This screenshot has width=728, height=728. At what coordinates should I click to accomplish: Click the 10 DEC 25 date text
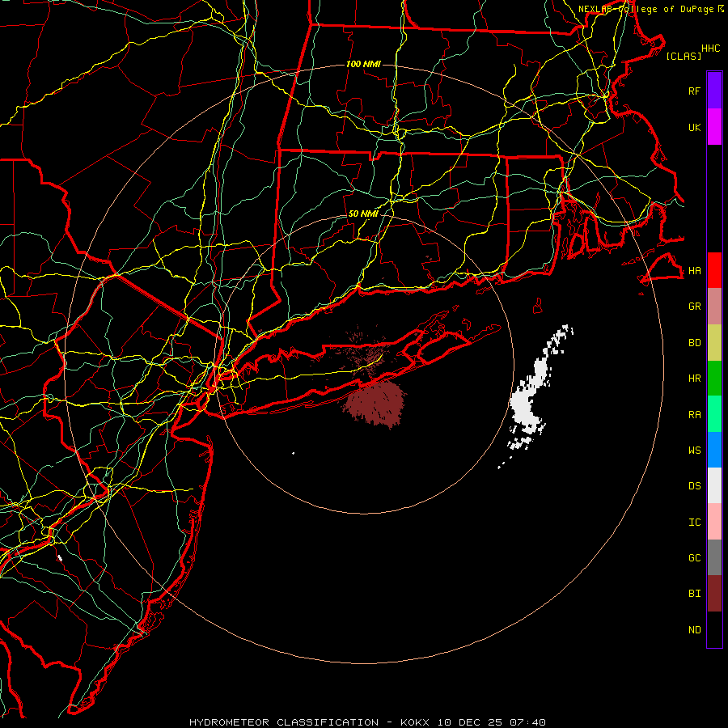(x=471, y=722)
